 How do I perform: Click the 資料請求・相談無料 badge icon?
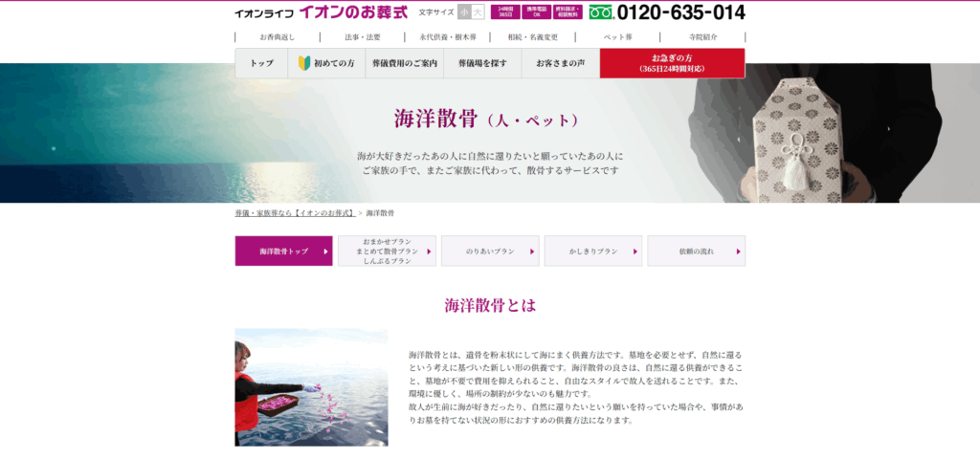(x=568, y=12)
